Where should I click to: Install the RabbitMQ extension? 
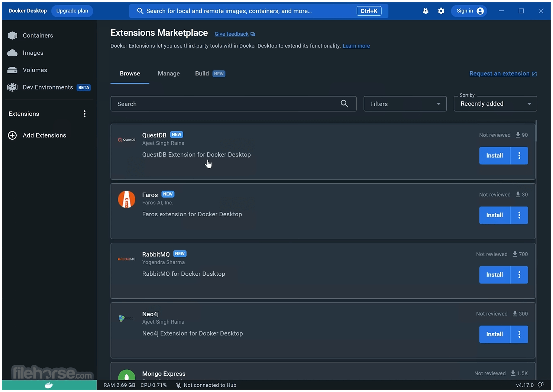(495, 275)
